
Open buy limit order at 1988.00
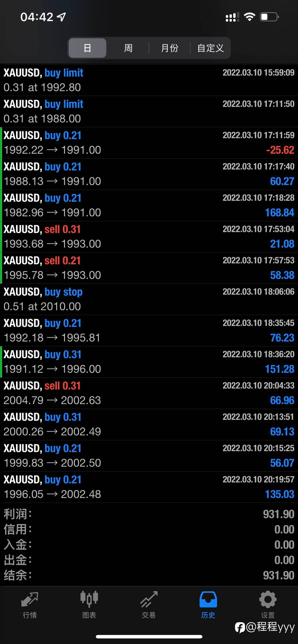[x=149, y=111]
